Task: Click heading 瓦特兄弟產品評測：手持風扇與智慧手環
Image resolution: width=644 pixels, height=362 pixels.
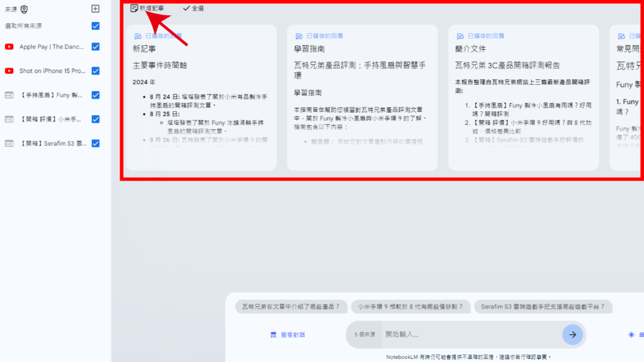Action: coord(360,70)
